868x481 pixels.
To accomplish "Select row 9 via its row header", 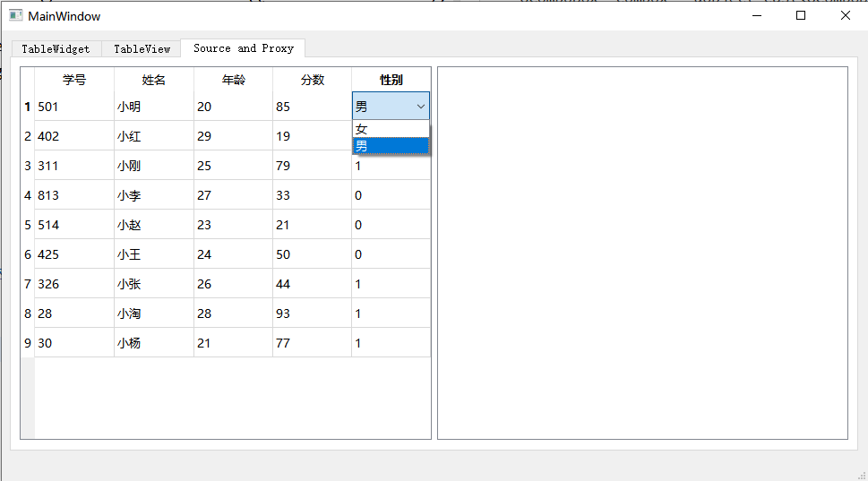I will pyautogui.click(x=28, y=343).
